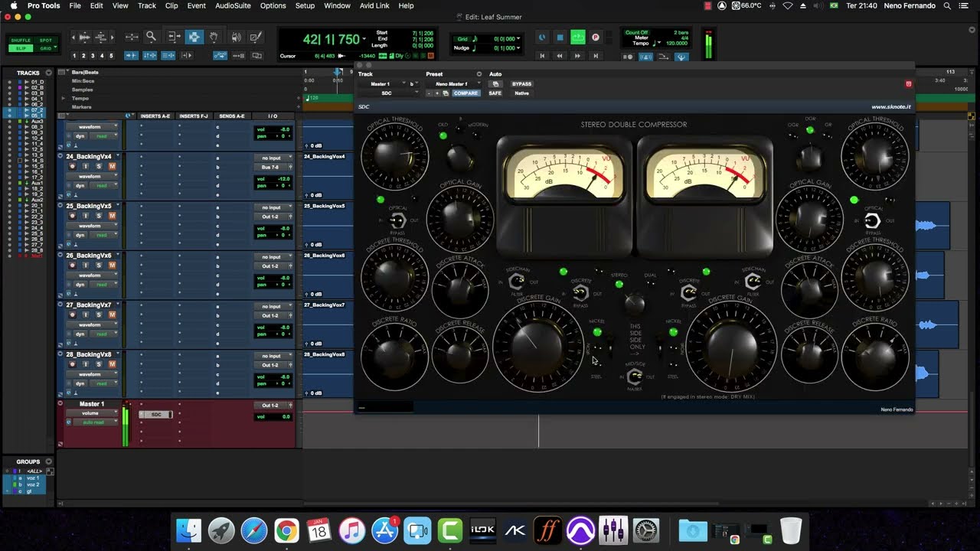Open Finder from the Dock

tap(189, 530)
